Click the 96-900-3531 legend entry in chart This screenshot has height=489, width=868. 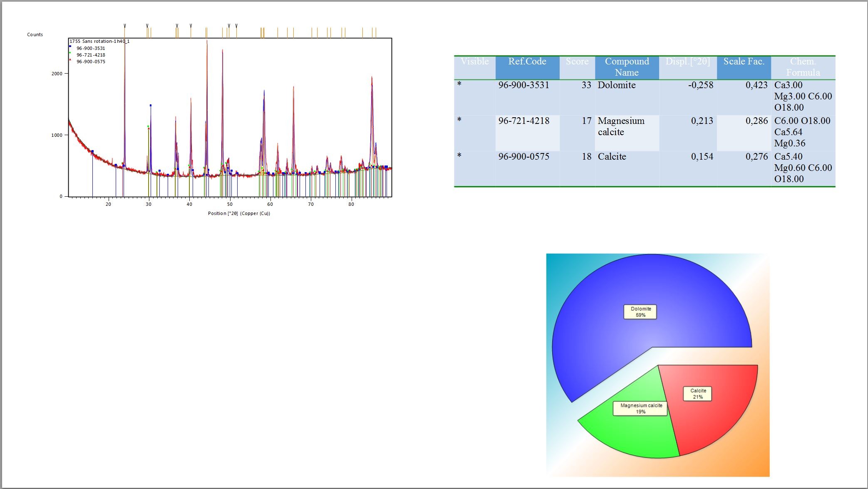click(x=91, y=48)
